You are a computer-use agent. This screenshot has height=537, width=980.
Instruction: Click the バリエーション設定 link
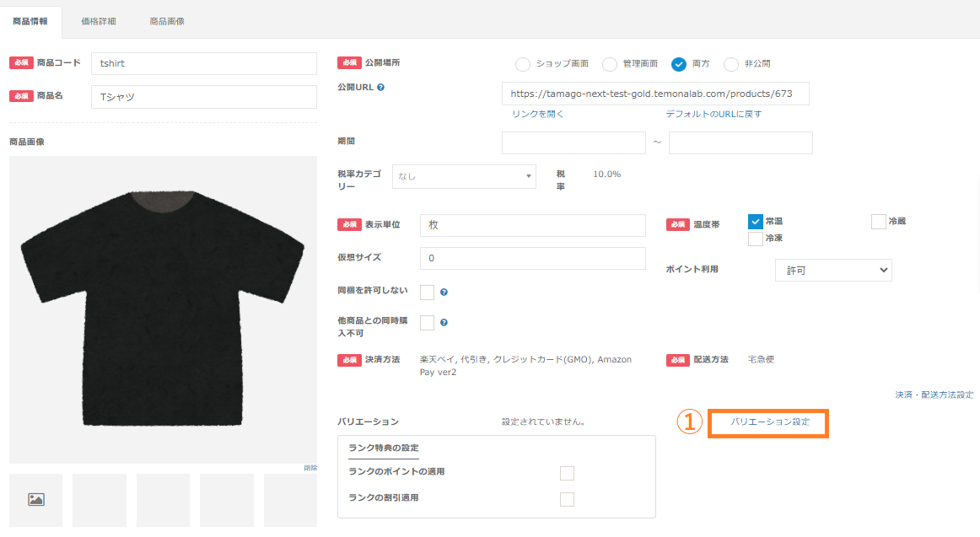tap(770, 422)
